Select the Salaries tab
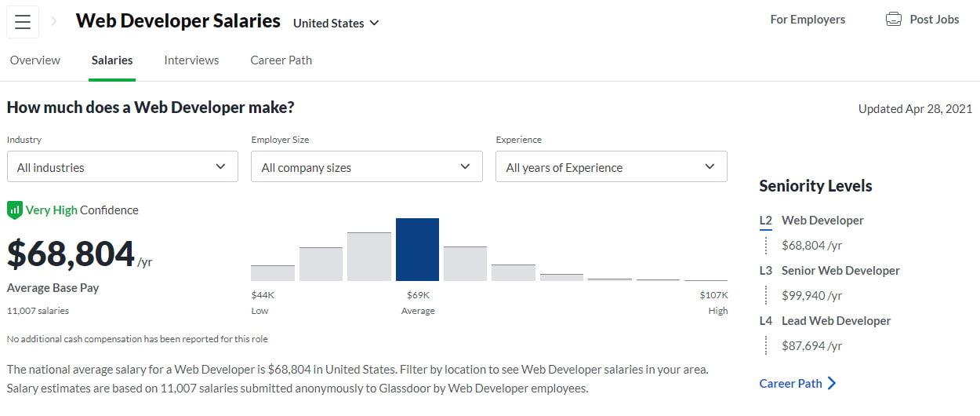The image size is (980, 416). [112, 60]
